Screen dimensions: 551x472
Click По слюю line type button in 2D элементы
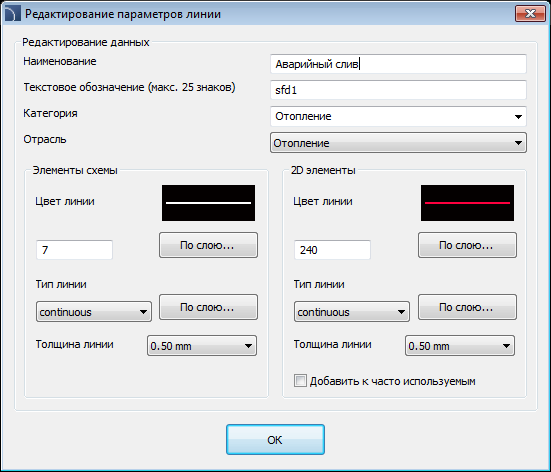467,307
